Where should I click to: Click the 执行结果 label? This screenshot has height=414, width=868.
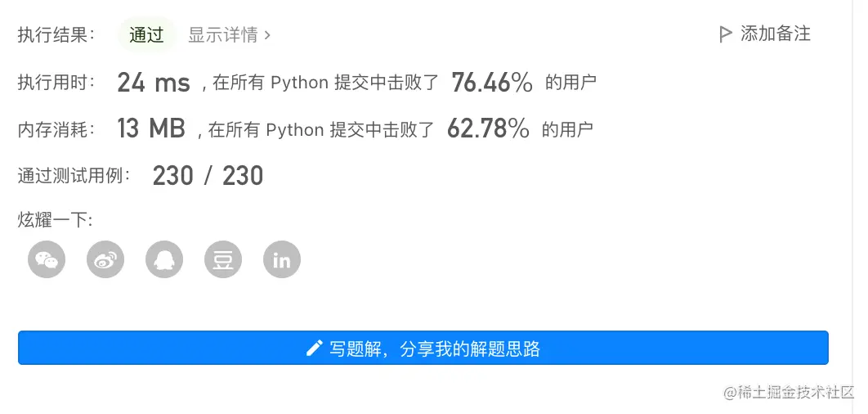click(56, 35)
